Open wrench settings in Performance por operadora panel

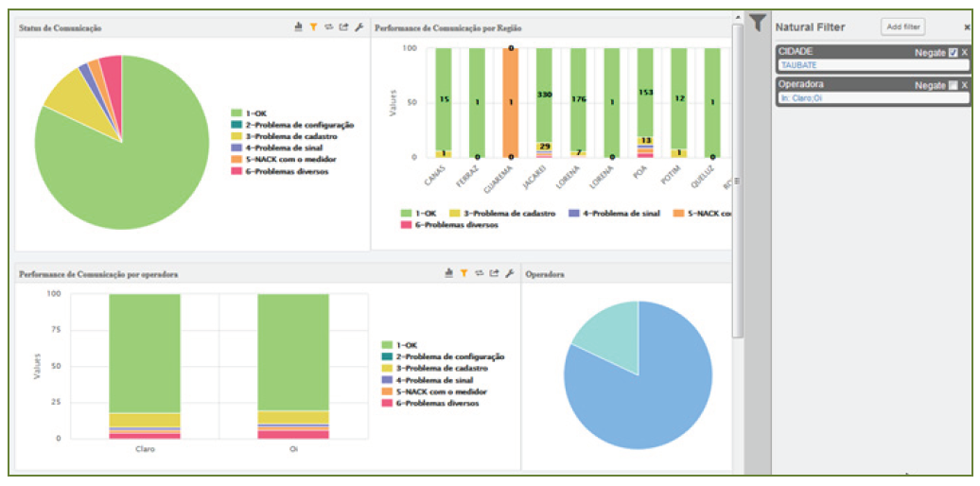click(x=509, y=273)
